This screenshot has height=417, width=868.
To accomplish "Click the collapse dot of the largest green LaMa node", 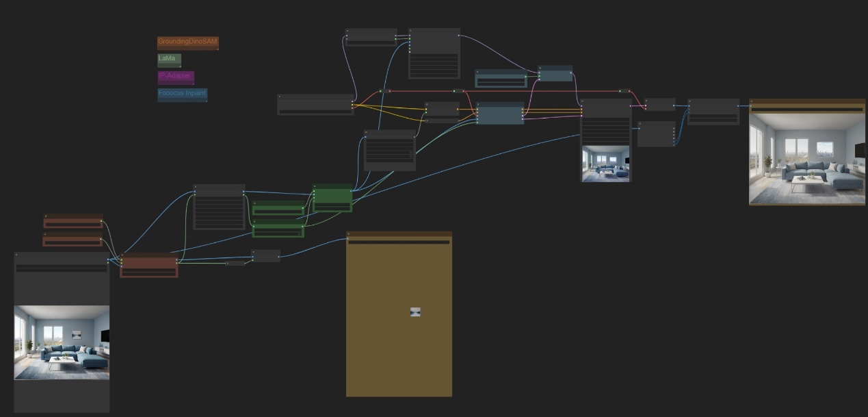I will tap(315, 187).
